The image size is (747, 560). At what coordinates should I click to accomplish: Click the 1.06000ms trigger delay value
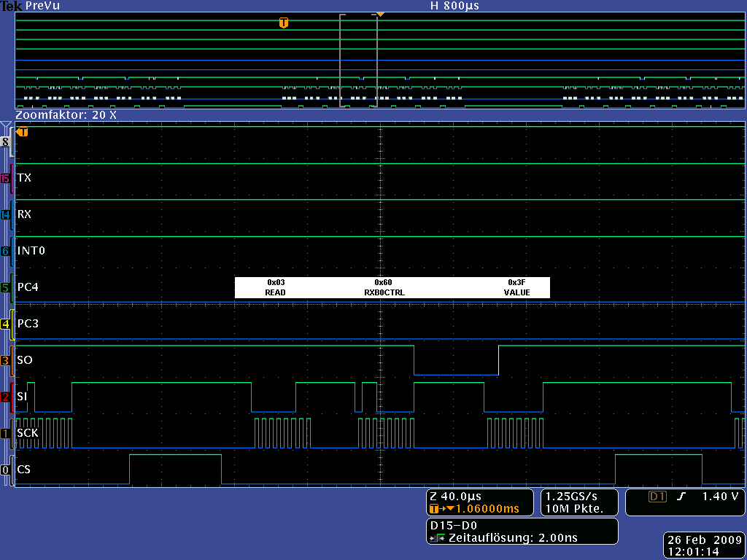click(x=487, y=509)
